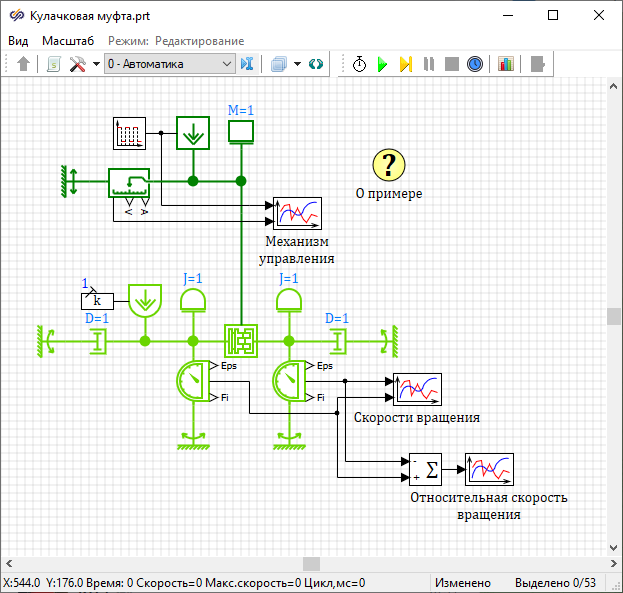The image size is (623, 593).
Task: Click the 'Механизм управления' graph block
Action: point(298,213)
